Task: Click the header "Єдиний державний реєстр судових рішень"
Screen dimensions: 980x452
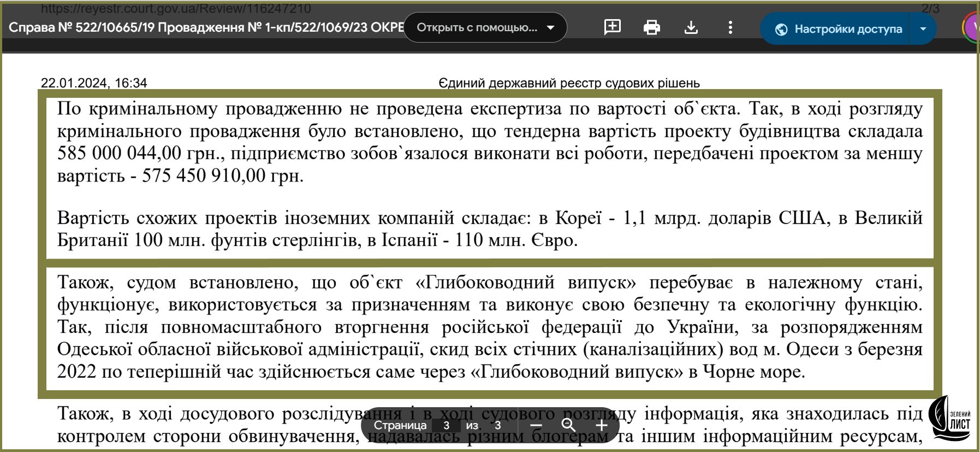Action: click(569, 83)
